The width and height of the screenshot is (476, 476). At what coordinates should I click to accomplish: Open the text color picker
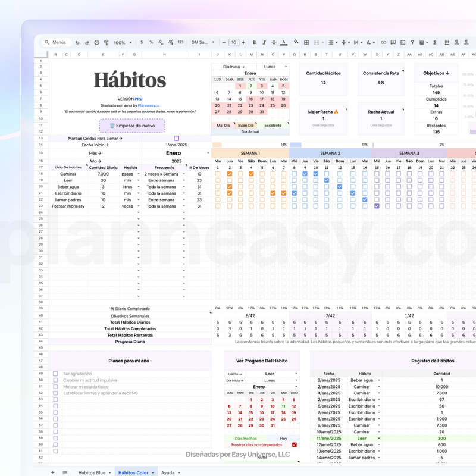283,42
